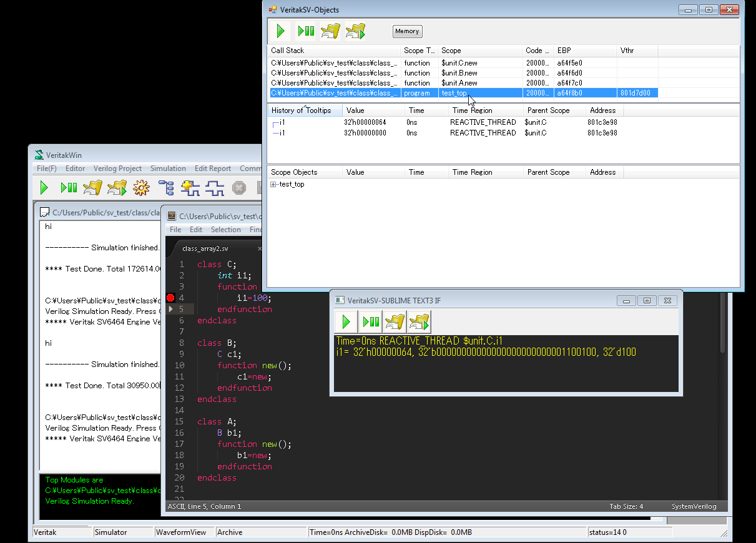
Task: Click the folder-with-play icon in SUBLIME TEXT3 IF
Action: point(420,322)
